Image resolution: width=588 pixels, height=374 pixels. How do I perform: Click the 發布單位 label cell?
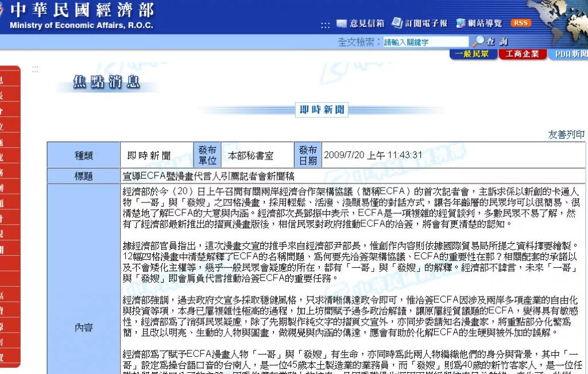coord(207,155)
